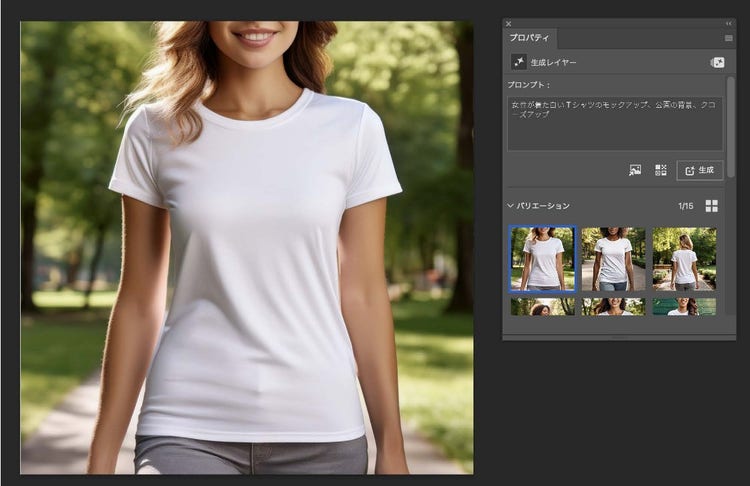Close the Properties panel
750x486 pixels.
tap(509, 23)
